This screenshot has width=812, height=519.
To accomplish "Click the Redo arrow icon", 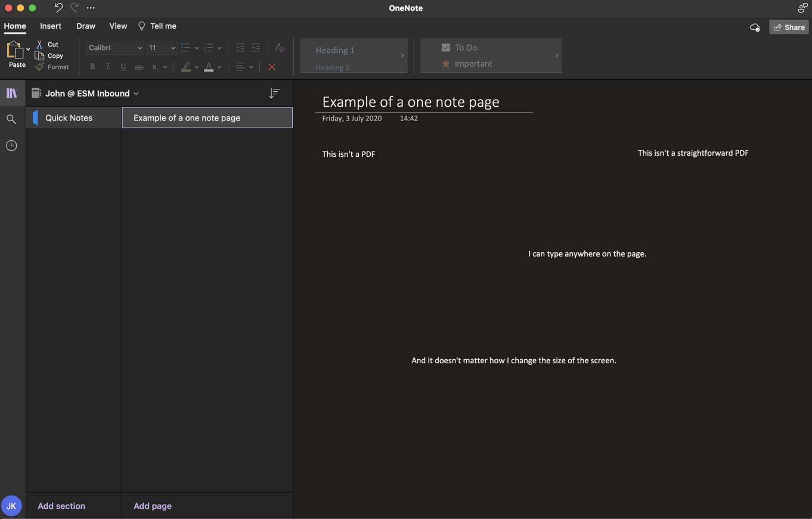I will point(74,8).
